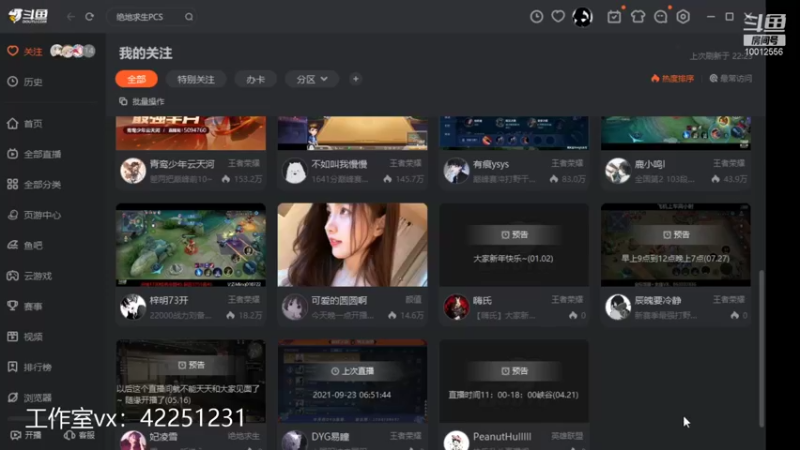The image size is (800, 450).
Task: Select the 特别关注 filter tab
Action: click(196, 79)
